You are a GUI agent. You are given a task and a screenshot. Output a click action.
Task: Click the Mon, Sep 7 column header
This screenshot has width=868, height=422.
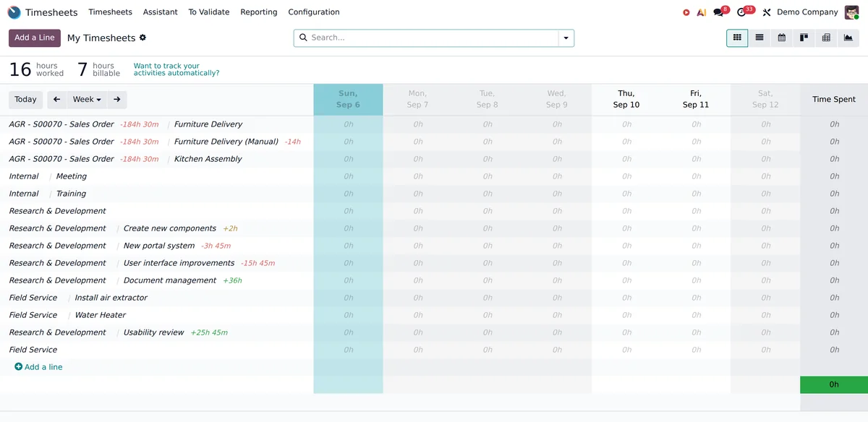[417, 99]
